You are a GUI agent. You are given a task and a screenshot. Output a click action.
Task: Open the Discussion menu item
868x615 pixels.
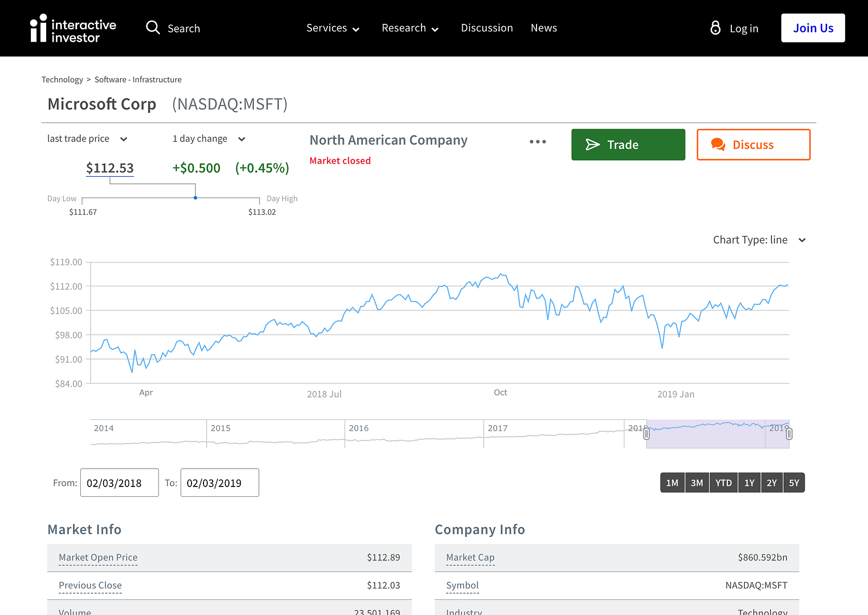pos(487,28)
